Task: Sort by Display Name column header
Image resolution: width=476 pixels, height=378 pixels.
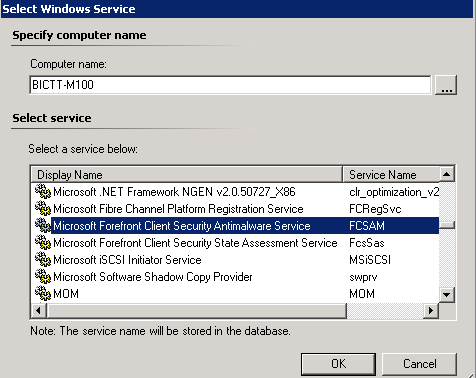Action: click(187, 174)
